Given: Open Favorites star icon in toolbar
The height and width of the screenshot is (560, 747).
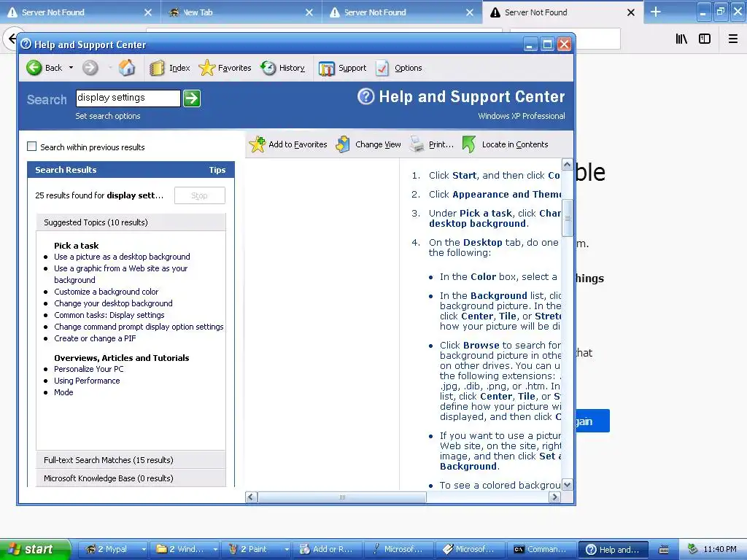Looking at the screenshot, I should click(206, 68).
